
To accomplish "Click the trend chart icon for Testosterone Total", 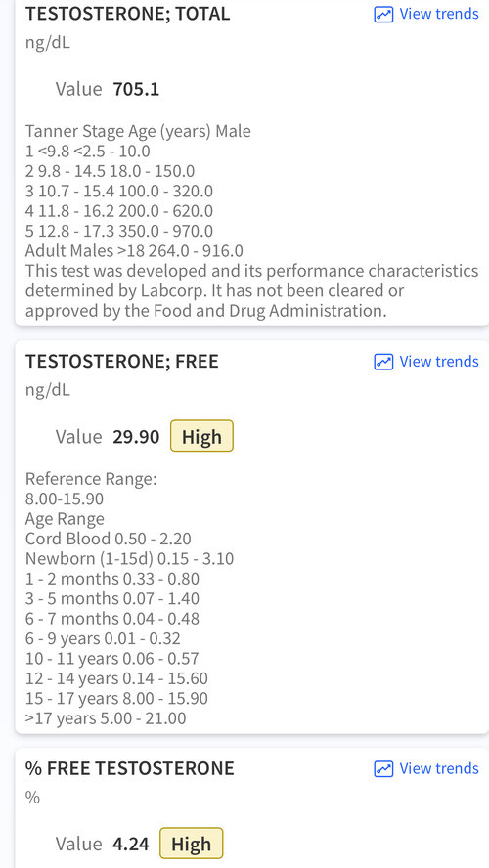I will click(x=383, y=14).
